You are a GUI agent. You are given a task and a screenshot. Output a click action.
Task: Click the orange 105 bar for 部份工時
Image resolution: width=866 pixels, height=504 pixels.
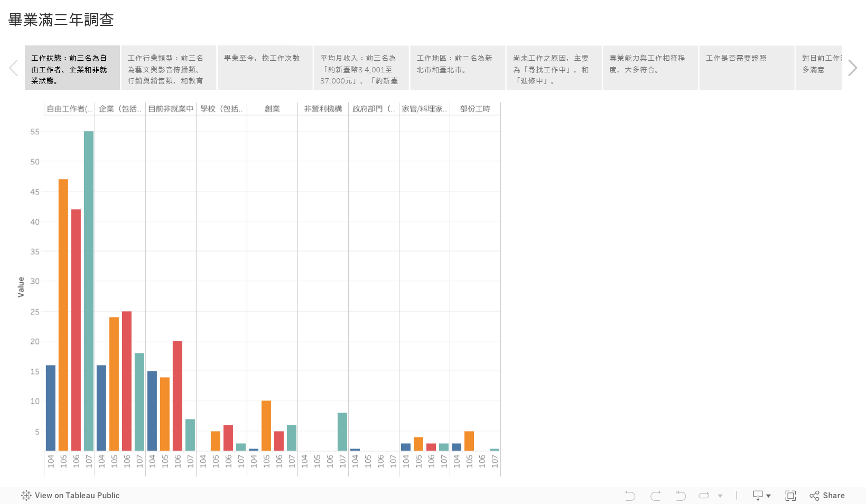[x=469, y=441]
